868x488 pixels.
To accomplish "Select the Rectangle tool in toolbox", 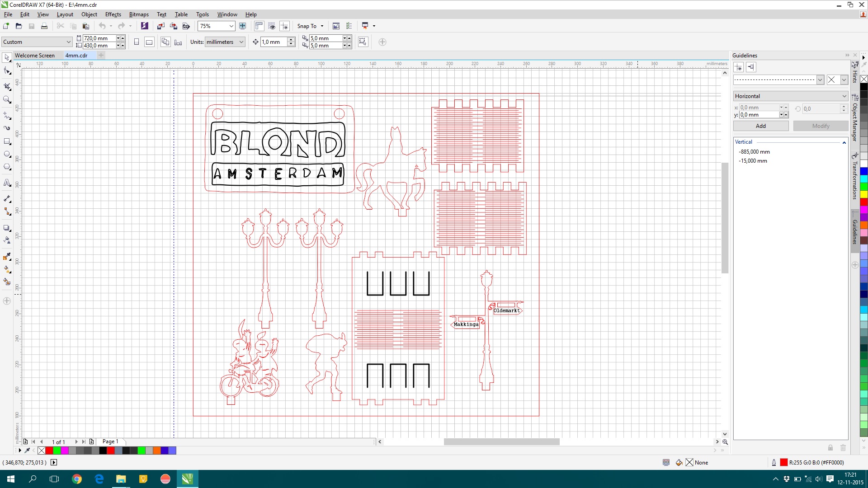I will pos(8,141).
